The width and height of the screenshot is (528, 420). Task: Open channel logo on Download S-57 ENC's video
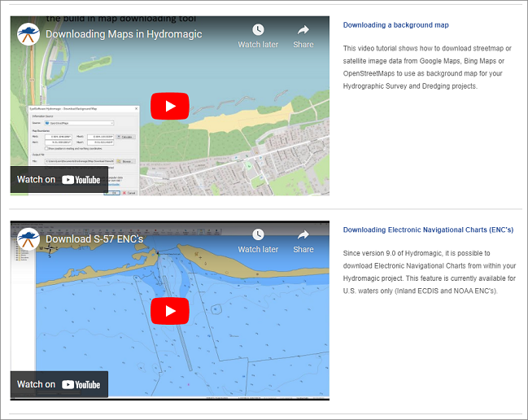pos(28,239)
